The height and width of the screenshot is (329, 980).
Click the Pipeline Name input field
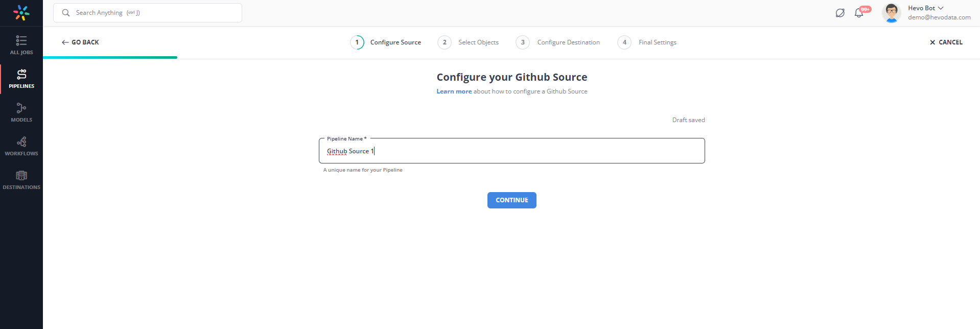pyautogui.click(x=512, y=151)
